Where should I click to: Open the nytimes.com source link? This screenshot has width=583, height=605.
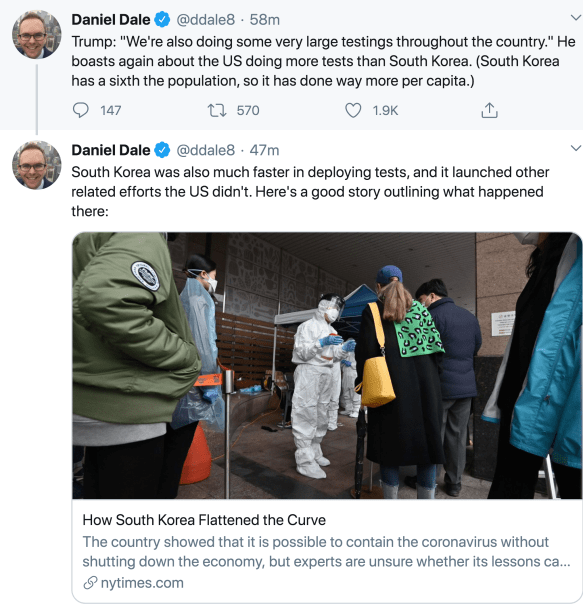(142, 583)
